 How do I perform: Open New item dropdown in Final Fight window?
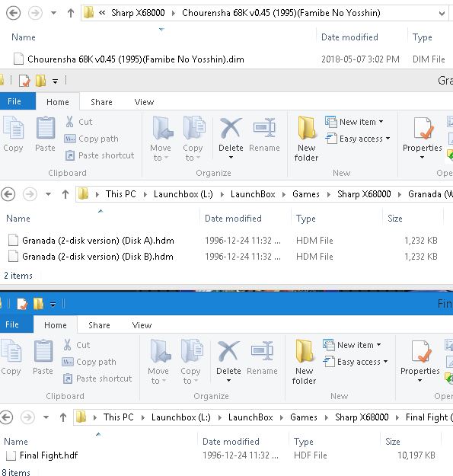351,345
